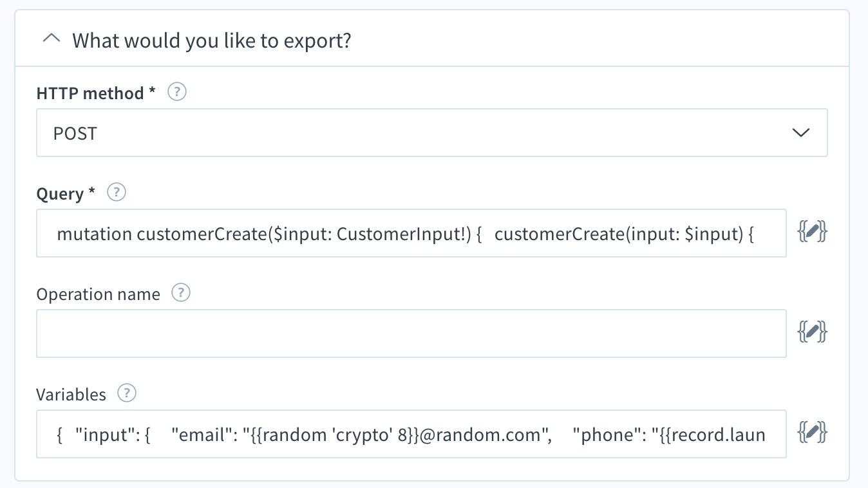The width and height of the screenshot is (868, 488).
Task: Click the 'Variables' label text
Action: pos(71,394)
